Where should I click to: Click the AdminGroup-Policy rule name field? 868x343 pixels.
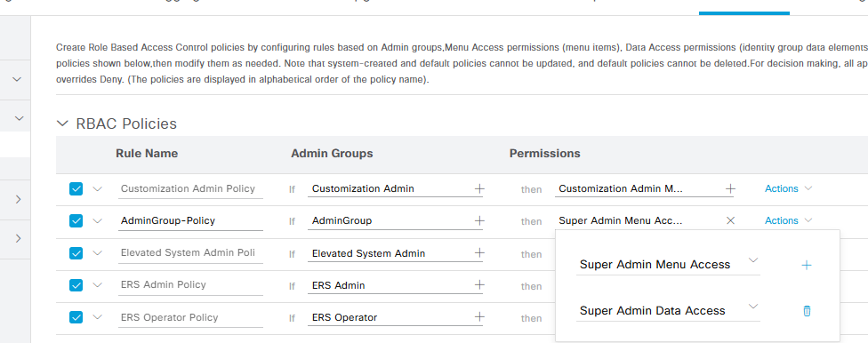tap(190, 220)
